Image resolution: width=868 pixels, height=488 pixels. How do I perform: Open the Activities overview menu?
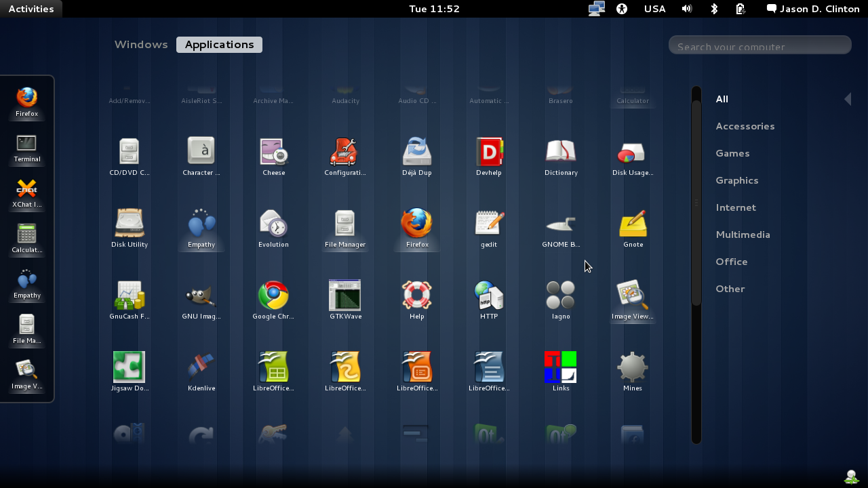(x=31, y=9)
